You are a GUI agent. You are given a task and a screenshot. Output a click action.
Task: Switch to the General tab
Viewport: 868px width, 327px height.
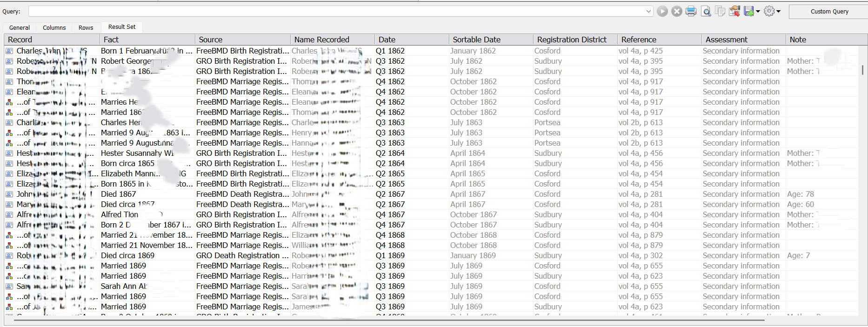pyautogui.click(x=20, y=27)
